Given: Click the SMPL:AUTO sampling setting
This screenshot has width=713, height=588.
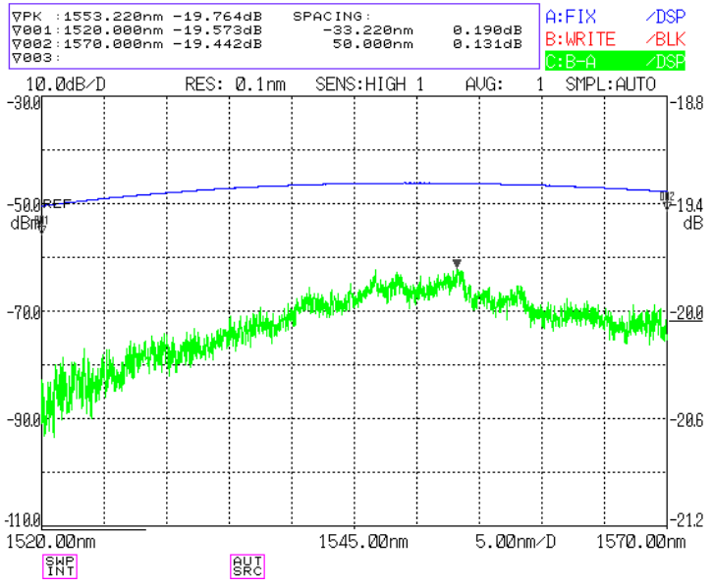Looking at the screenshot, I should pyautogui.click(x=610, y=84).
